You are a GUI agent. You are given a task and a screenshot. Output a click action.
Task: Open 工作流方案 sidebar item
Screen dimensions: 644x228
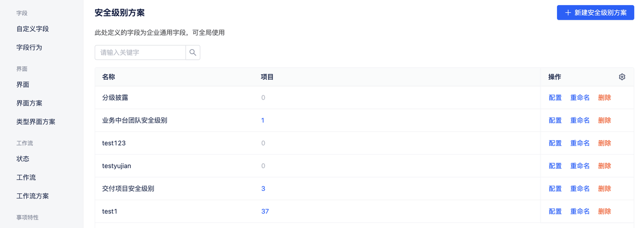point(33,196)
